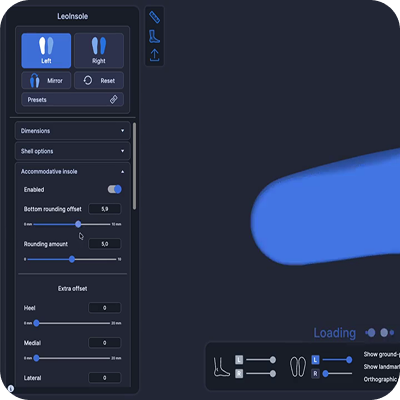Click the insoles pair icon in bottom bar
Screen dimensions: 400x400
point(298,367)
